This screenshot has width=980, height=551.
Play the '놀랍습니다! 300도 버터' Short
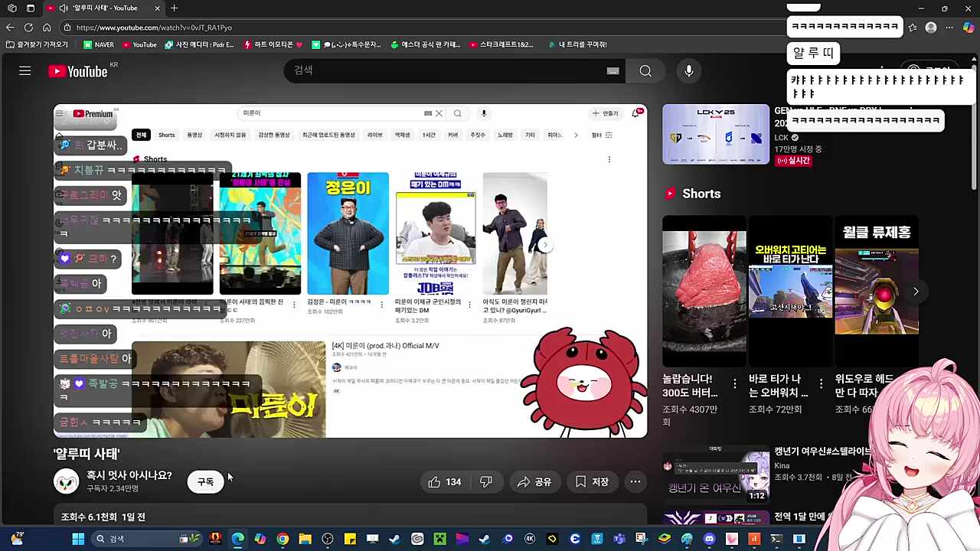704,292
